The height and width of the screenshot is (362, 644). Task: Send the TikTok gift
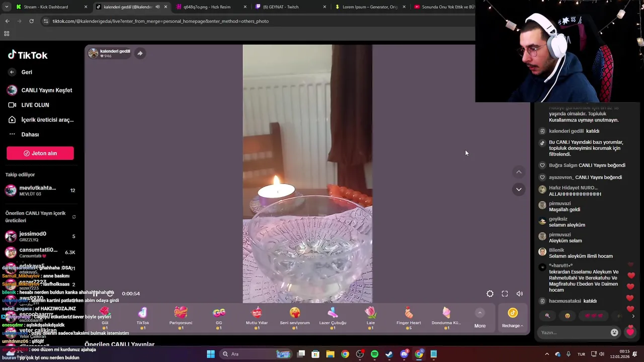click(x=143, y=318)
